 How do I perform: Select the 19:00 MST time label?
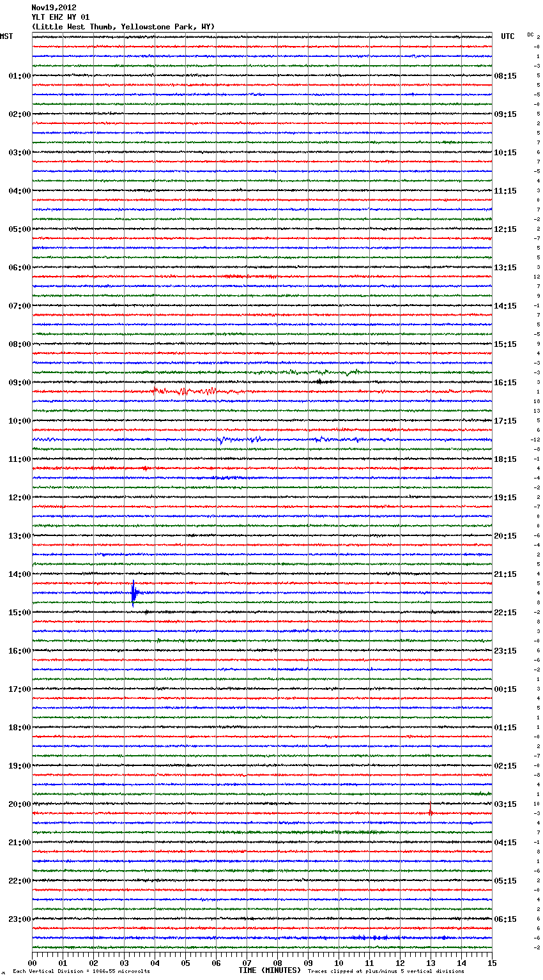point(20,766)
